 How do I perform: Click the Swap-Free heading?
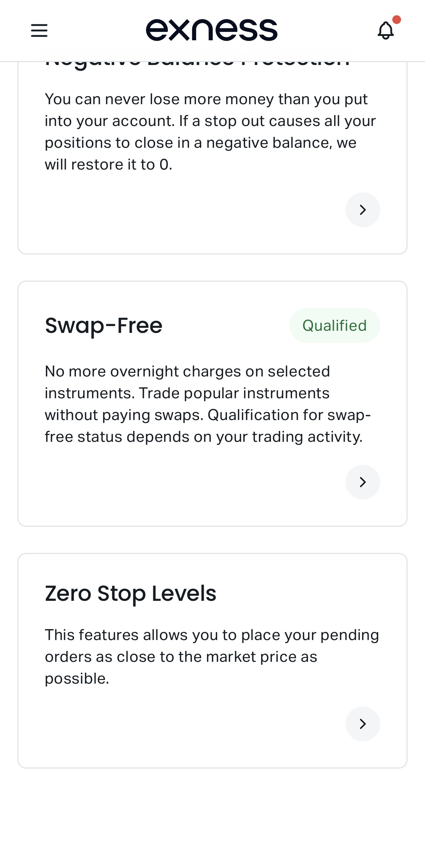tap(103, 325)
